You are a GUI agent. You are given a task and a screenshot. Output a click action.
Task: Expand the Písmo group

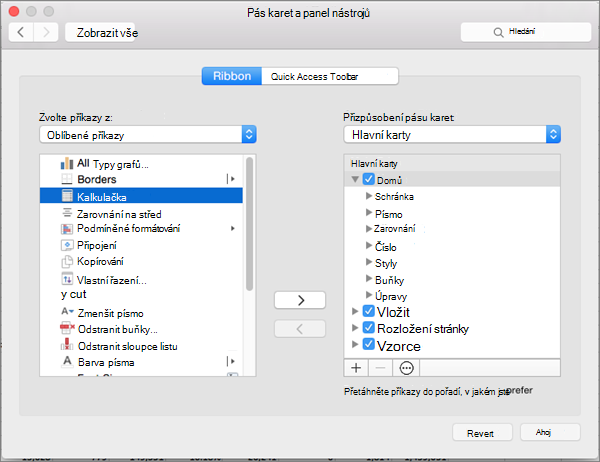tap(369, 212)
